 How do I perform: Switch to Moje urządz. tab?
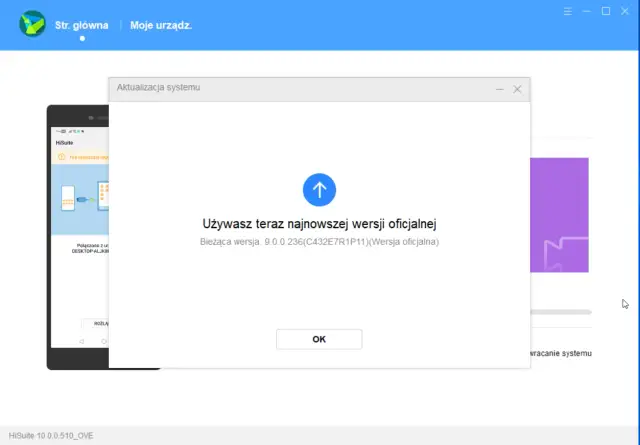tap(161, 25)
